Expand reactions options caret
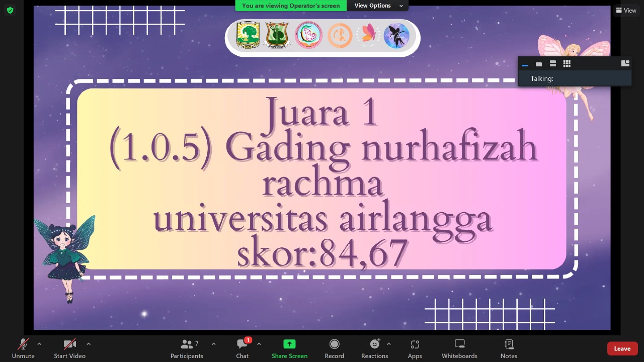Image resolution: width=644 pixels, height=362 pixels. (388, 344)
